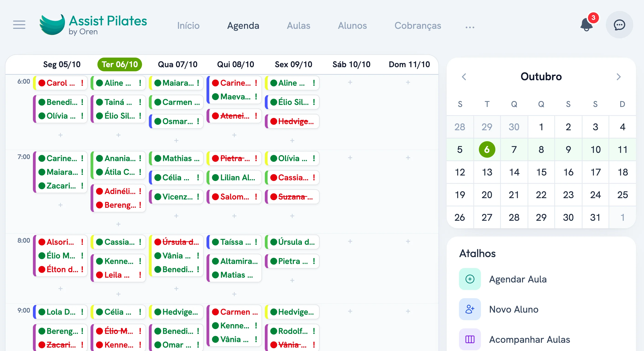Add class Saturday 10/10 at 9:00

point(350,311)
